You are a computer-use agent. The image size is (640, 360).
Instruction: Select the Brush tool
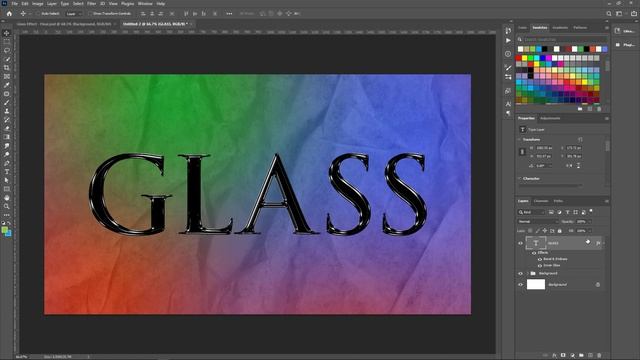tap(7, 102)
